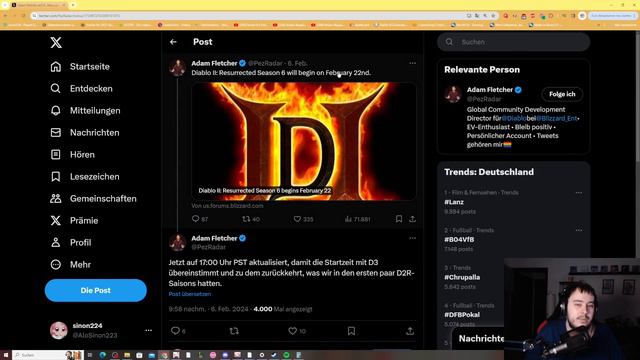Open trend #B04VfB
The image size is (640, 360).
pyautogui.click(x=459, y=240)
